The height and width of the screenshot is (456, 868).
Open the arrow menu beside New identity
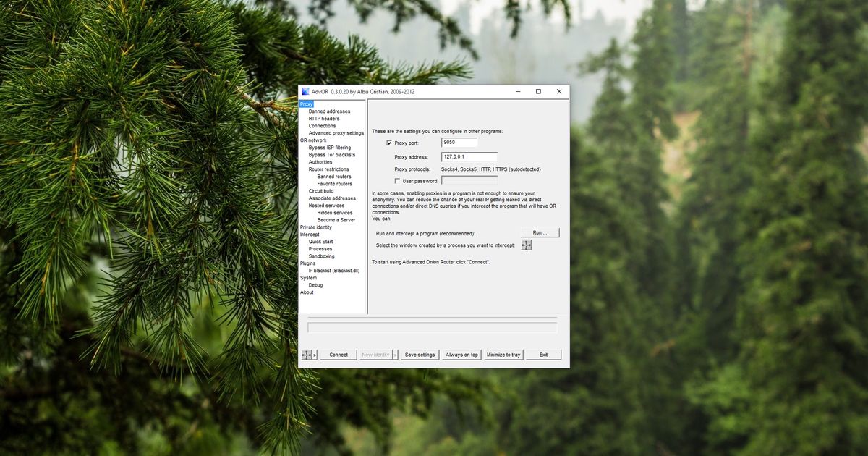tap(396, 354)
